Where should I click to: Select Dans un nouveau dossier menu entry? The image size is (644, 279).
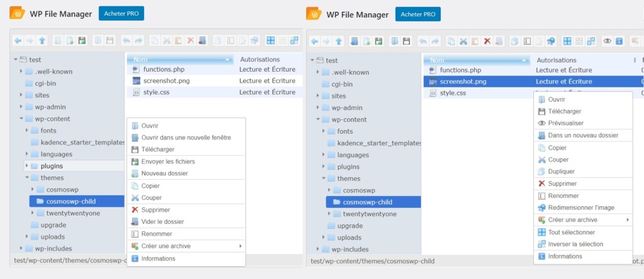coord(583,135)
